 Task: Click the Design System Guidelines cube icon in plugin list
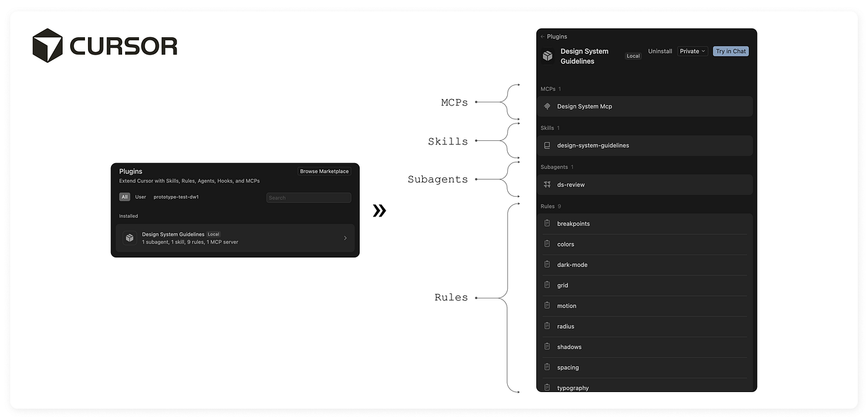(x=130, y=238)
